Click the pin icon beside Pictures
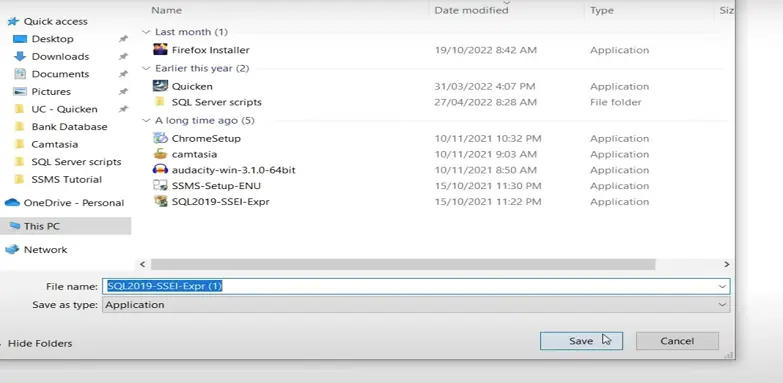This screenshot has width=783, height=383. pyautogui.click(x=123, y=91)
